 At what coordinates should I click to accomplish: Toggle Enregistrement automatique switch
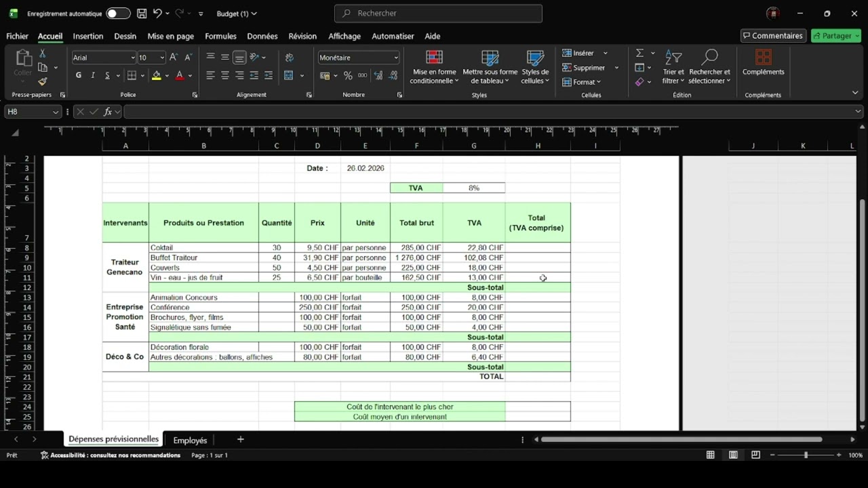[118, 14]
